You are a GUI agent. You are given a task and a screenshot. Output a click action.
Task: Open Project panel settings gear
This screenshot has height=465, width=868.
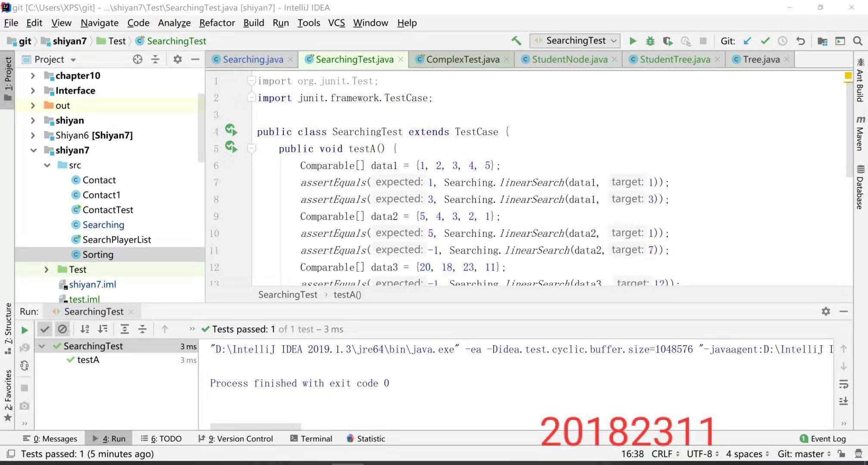click(177, 59)
